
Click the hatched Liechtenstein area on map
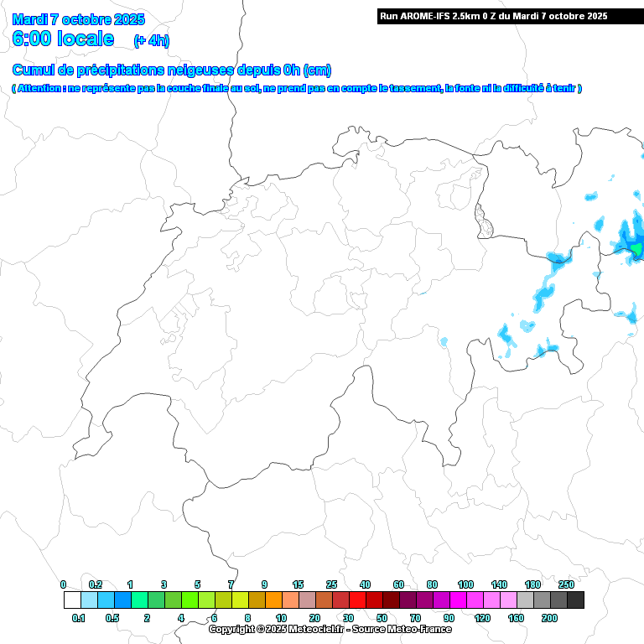(x=484, y=221)
